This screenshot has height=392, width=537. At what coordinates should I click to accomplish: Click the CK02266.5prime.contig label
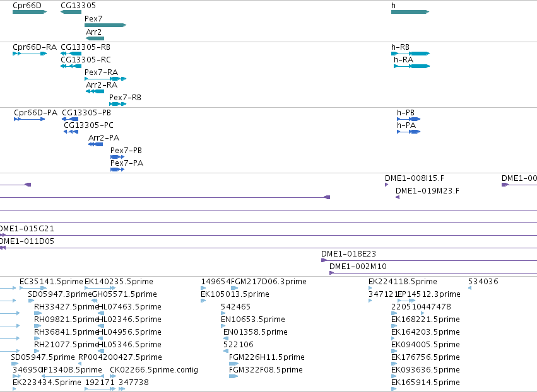pos(154,370)
